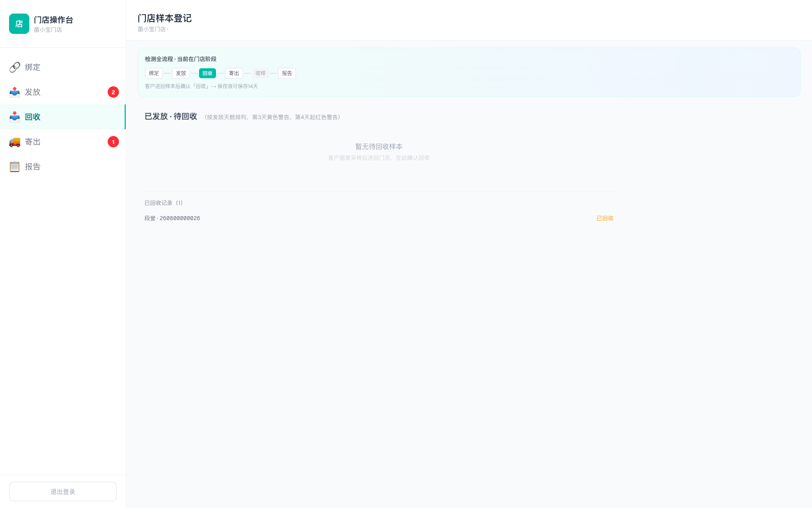Click the 退出登录 logout button
The image size is (812, 508).
63,492
